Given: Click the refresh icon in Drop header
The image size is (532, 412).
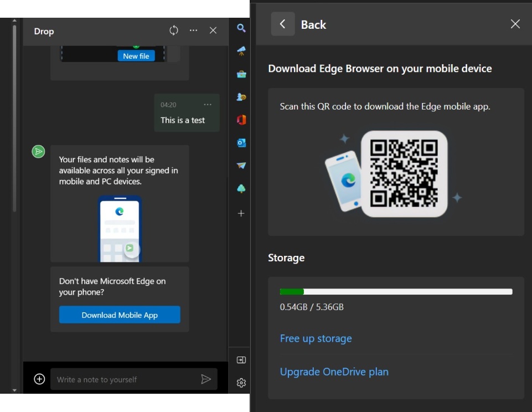Looking at the screenshot, I should 174,30.
